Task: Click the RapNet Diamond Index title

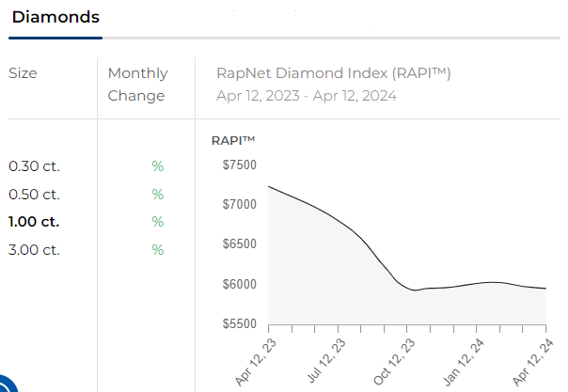Action: tap(333, 73)
